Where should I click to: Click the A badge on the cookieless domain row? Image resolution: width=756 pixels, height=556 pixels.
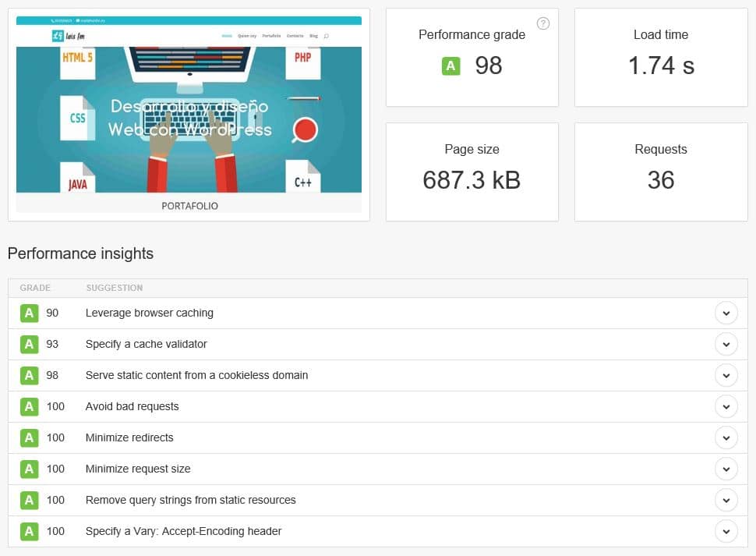pos(29,376)
